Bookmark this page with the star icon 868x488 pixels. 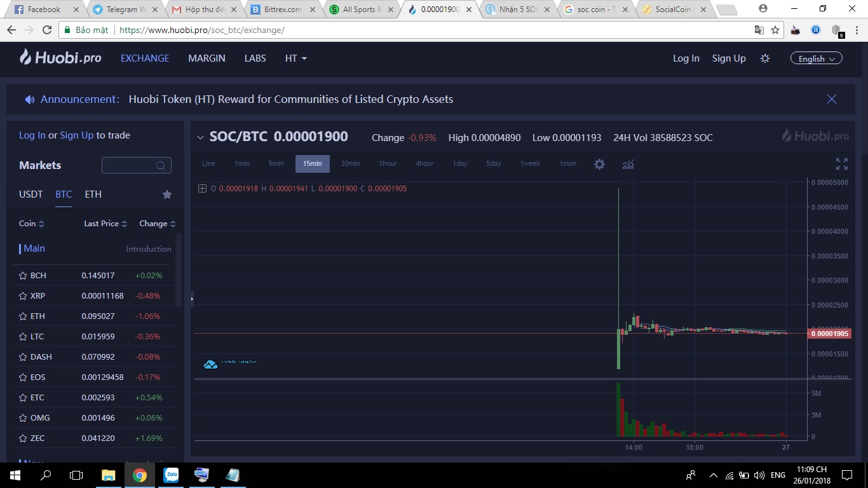[775, 30]
